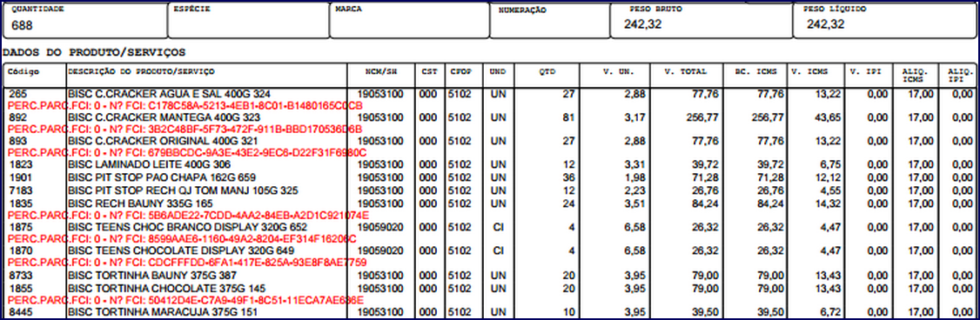Select row BISC LAMINADO LEITE 400G 306
The image size is (980, 320).
[x=489, y=165]
